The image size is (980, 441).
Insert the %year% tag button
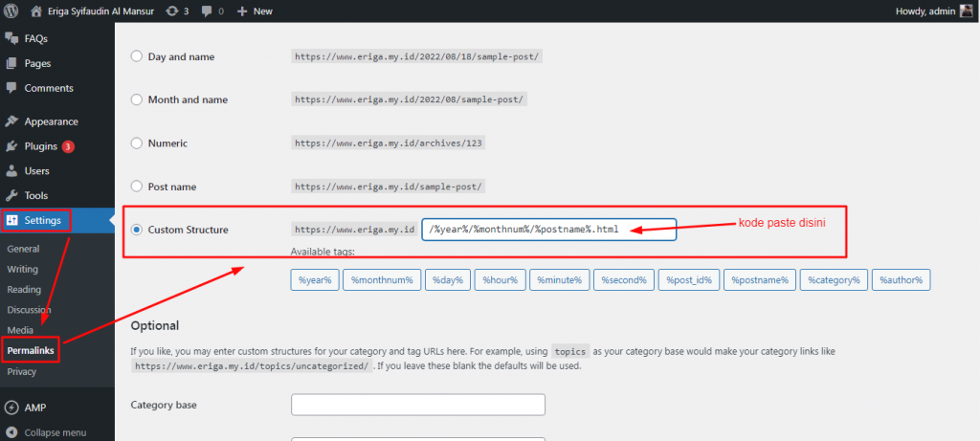[x=314, y=280]
